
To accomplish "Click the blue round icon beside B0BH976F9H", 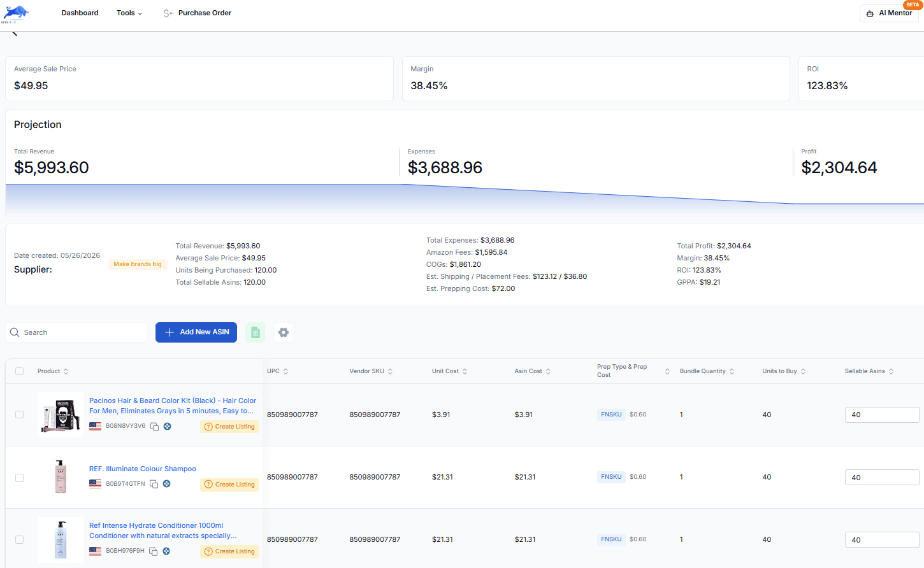I will tap(166, 551).
